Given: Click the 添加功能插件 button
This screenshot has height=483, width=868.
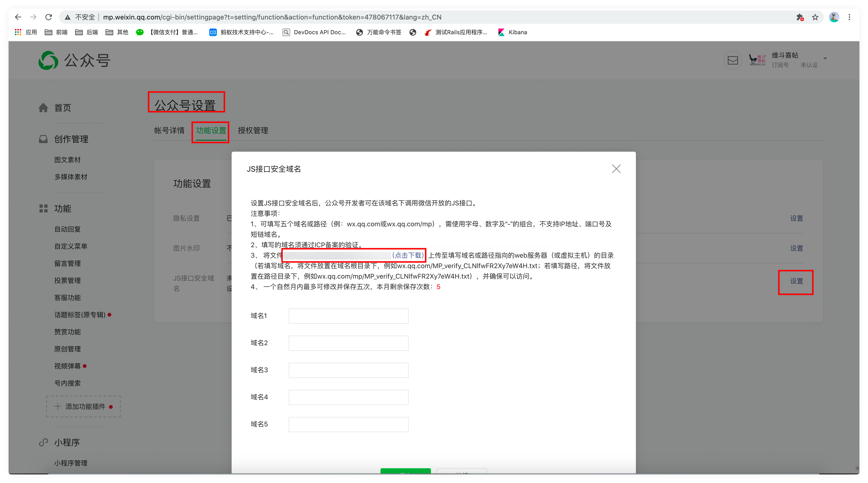Looking at the screenshot, I should 83,406.
